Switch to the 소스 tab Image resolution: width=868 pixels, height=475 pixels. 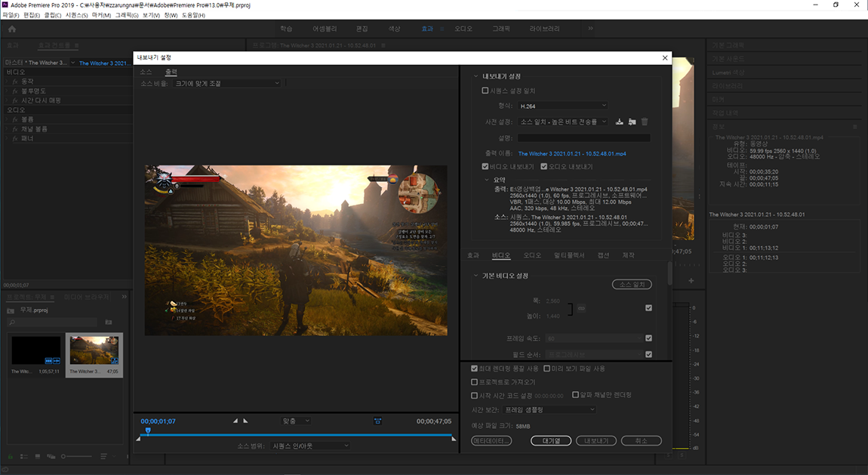tap(146, 72)
